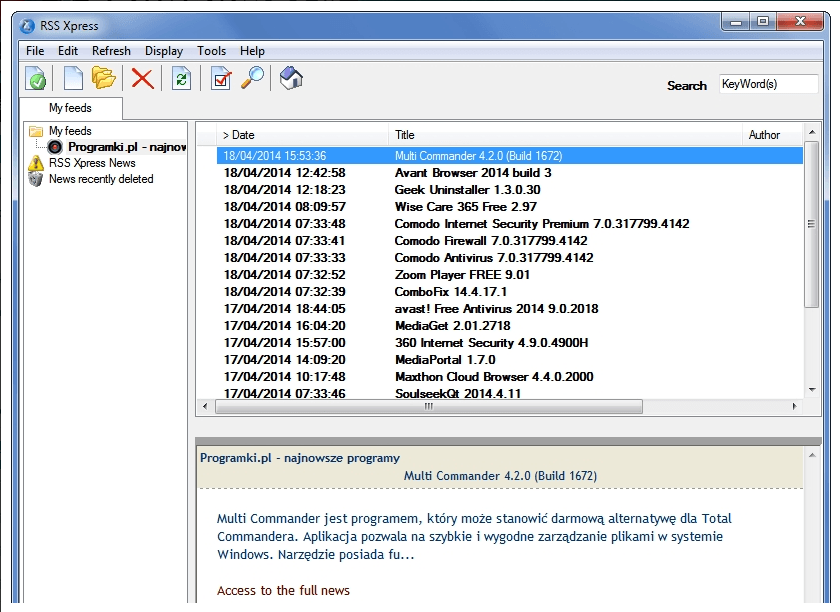Click the My feeds folder icon in tree

pyautogui.click(x=36, y=131)
